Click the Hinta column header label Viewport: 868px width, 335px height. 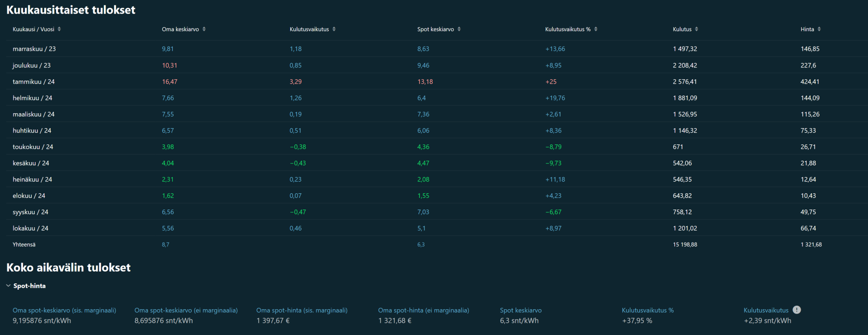(807, 29)
